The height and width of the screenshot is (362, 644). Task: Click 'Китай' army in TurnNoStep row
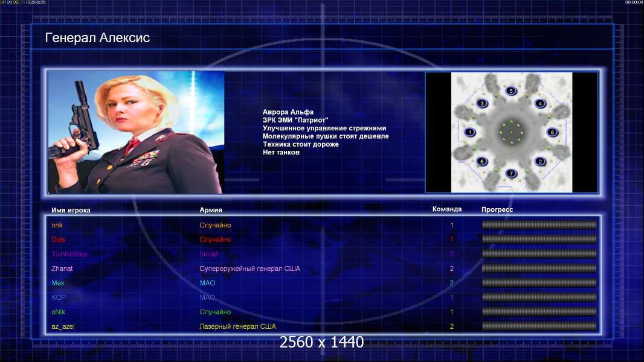coord(208,254)
